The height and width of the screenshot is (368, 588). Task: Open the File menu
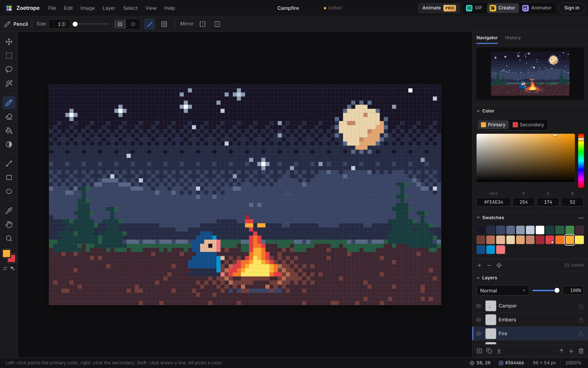tap(52, 8)
